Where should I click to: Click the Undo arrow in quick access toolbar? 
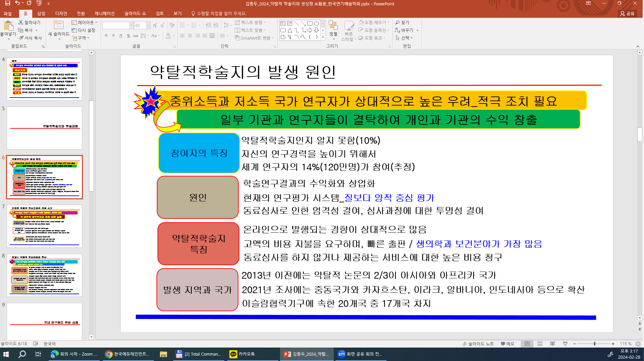(17, 3)
